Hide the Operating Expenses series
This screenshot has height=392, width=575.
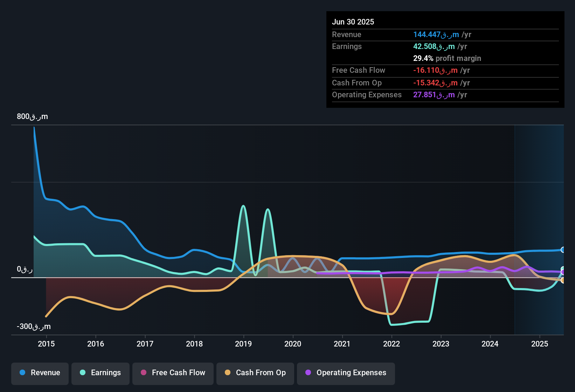[346, 373]
